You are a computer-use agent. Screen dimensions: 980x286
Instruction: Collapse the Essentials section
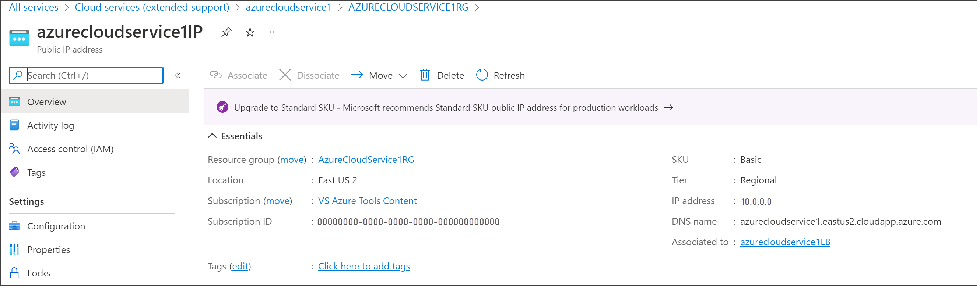[x=212, y=136]
